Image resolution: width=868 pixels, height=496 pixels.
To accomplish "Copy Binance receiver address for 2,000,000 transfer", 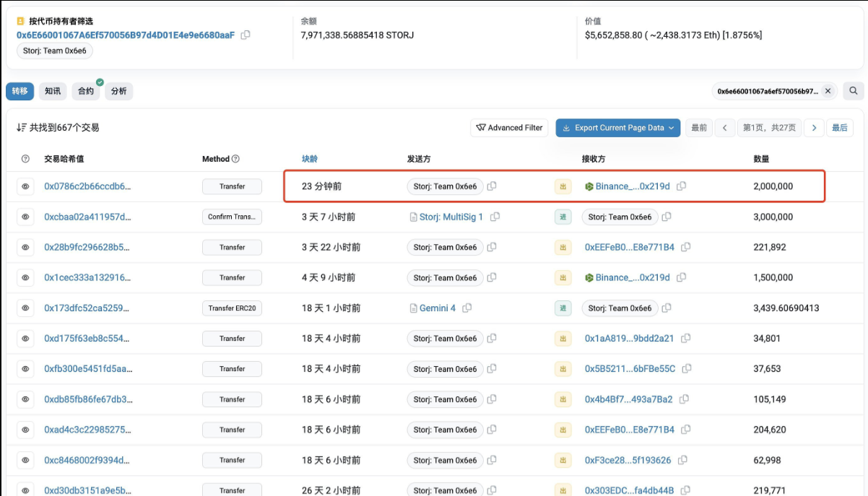I will [681, 186].
